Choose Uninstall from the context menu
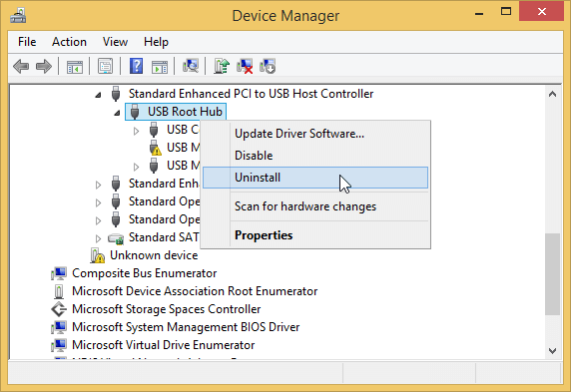Image resolution: width=571 pixels, height=392 pixels. pyautogui.click(x=315, y=178)
